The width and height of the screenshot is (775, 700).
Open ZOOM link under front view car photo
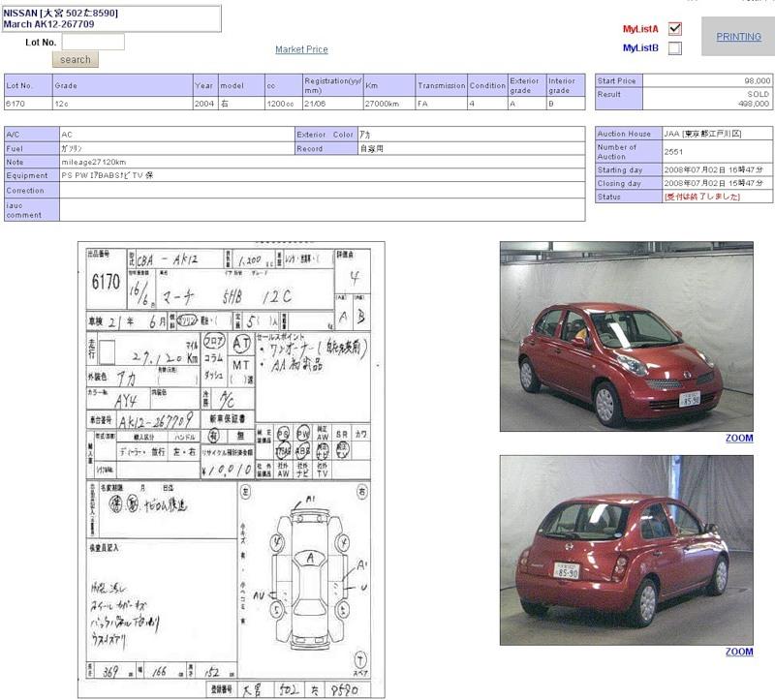(x=739, y=439)
